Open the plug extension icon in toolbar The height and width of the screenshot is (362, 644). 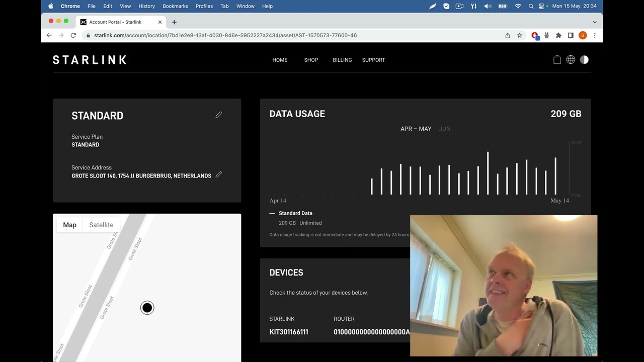pos(546,35)
